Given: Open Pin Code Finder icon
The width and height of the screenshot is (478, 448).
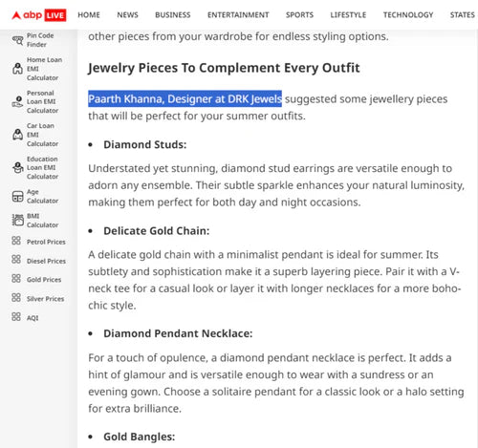Looking at the screenshot, I should pos(18,40).
